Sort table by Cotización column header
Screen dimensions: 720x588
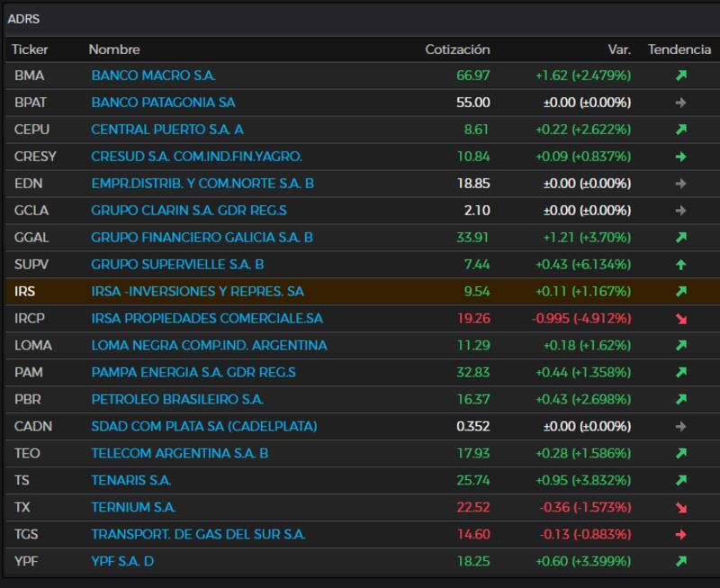coord(457,50)
